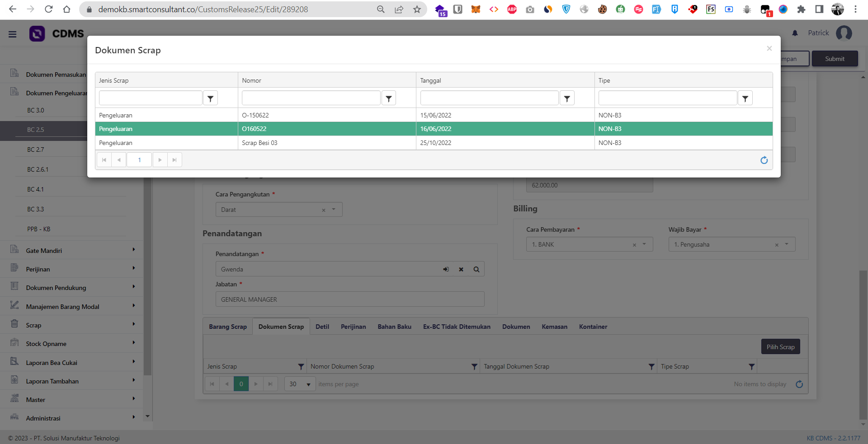Clear the Penandatangan field with X icon
The width and height of the screenshot is (868, 444).
pos(461,270)
